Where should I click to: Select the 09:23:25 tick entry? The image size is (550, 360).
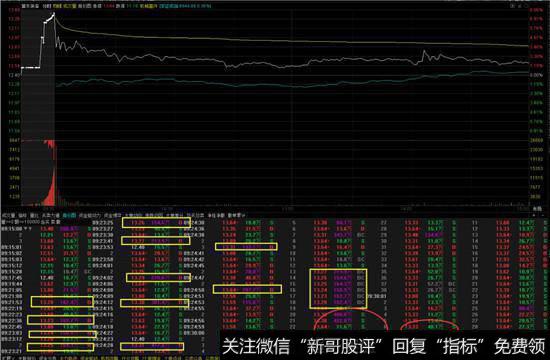[x=103, y=222]
